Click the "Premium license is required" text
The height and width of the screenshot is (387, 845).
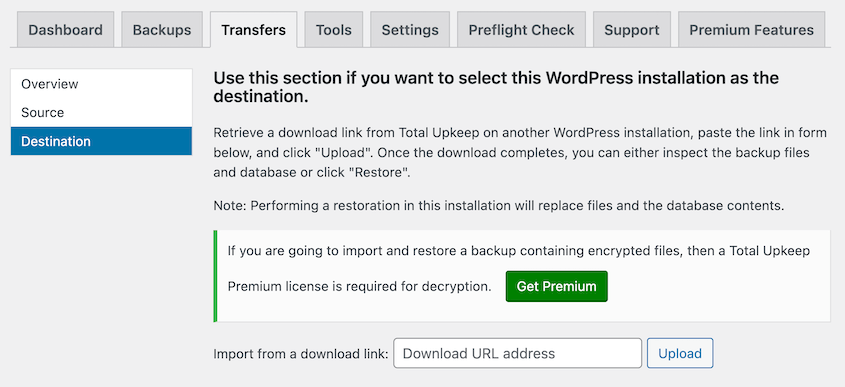[359, 286]
